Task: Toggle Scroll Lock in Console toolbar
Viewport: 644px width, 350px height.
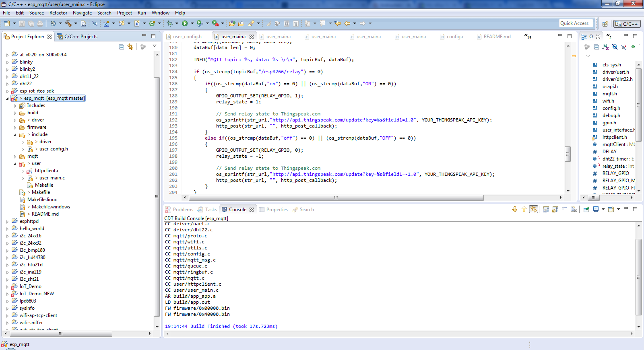Action: coord(555,210)
